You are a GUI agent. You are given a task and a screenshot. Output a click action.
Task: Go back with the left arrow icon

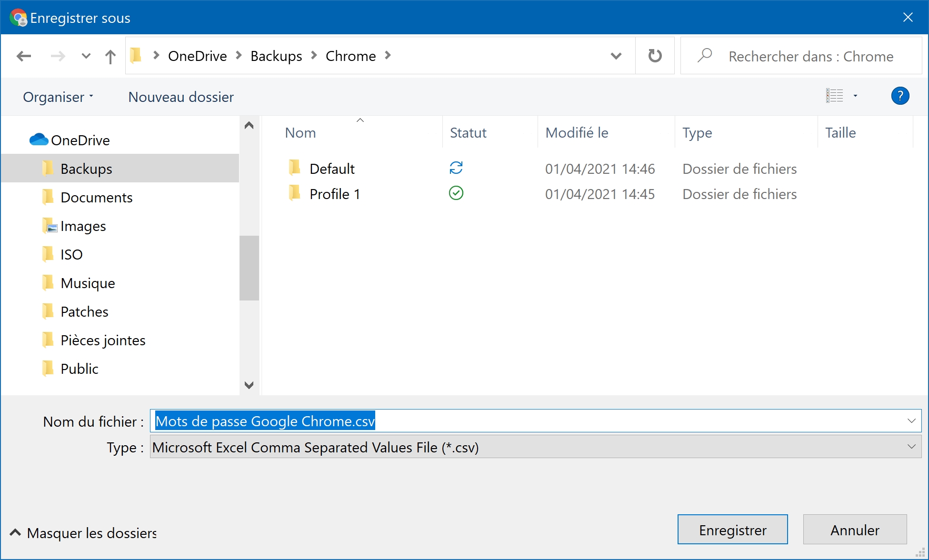coord(24,56)
